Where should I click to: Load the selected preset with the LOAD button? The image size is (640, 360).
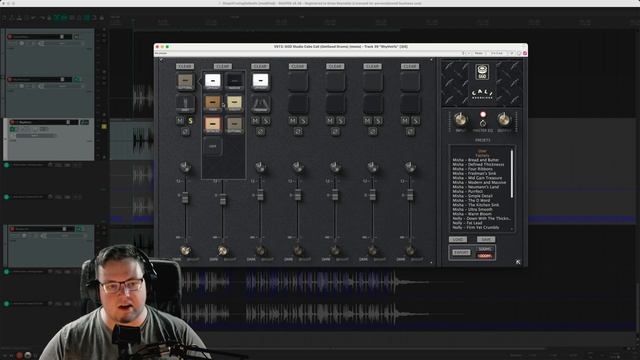click(x=458, y=240)
